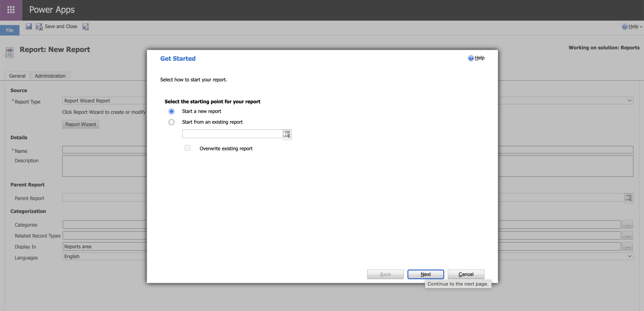The width and height of the screenshot is (644, 311).
Task: Expand the Report Type dropdown arrow
Action: 630,101
